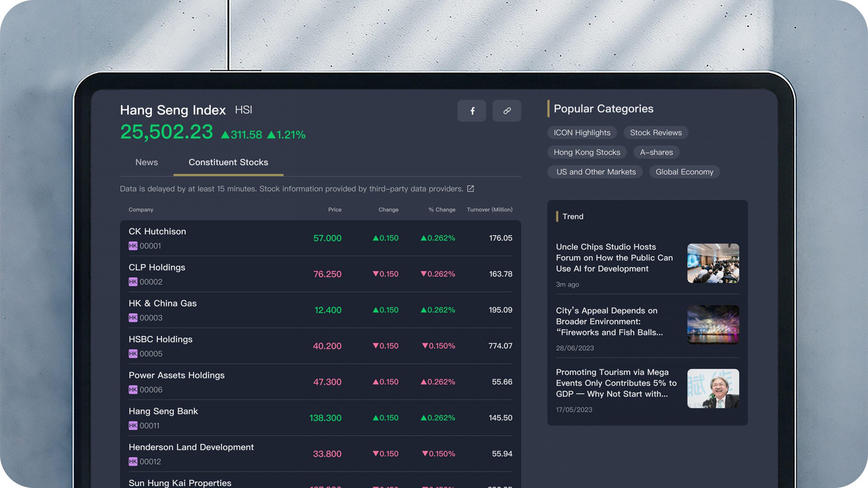
Task: Click the 3m ago timestamp
Action: (567, 285)
